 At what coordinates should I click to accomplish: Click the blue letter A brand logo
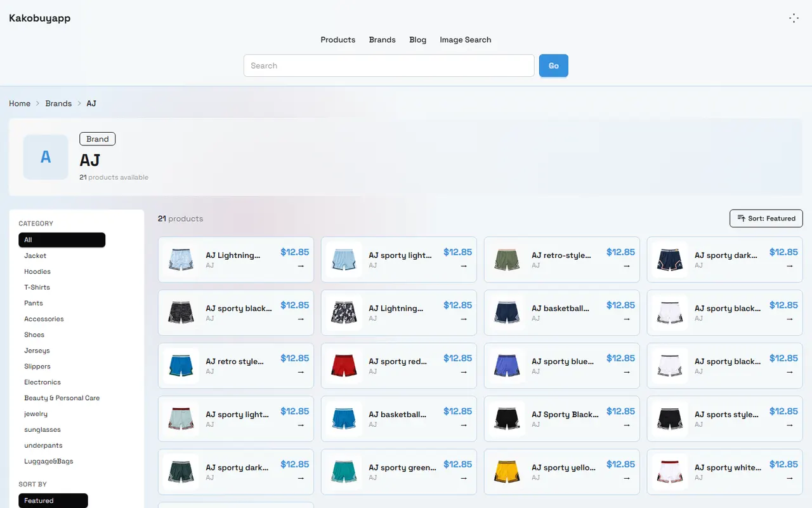click(x=46, y=157)
